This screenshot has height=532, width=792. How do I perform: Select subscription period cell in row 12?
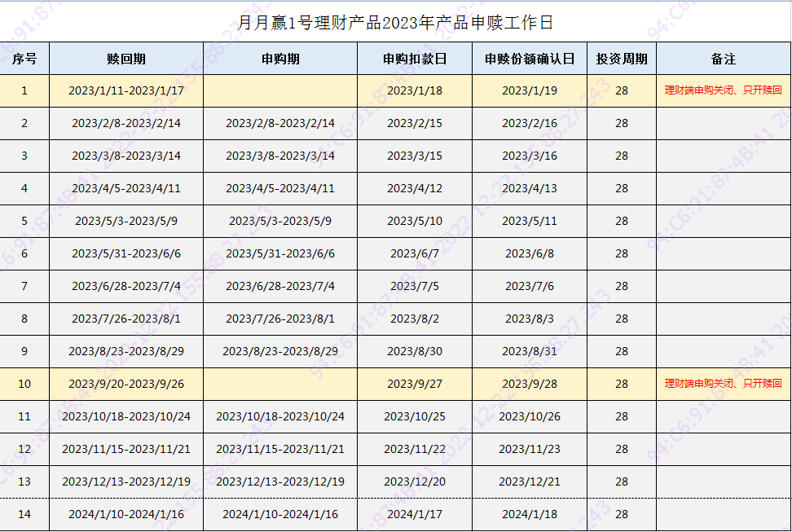280,449
